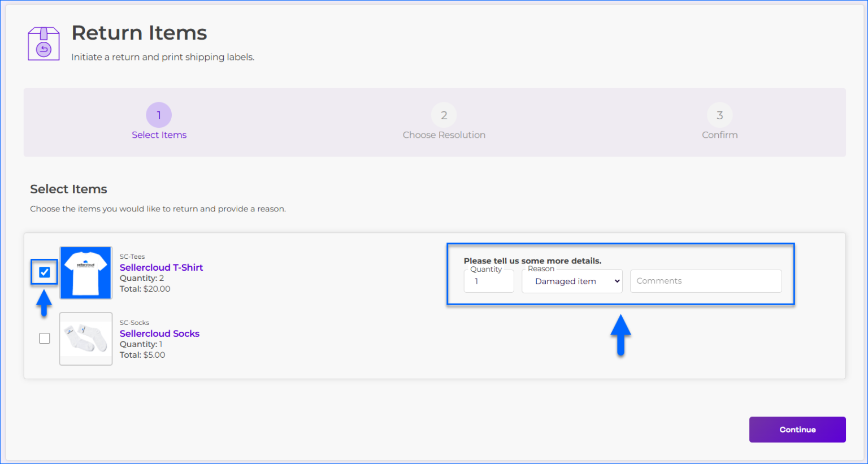Click the Sellercloud T-Shirt product thumbnail
Image resolution: width=868 pixels, height=464 pixels.
(x=85, y=272)
